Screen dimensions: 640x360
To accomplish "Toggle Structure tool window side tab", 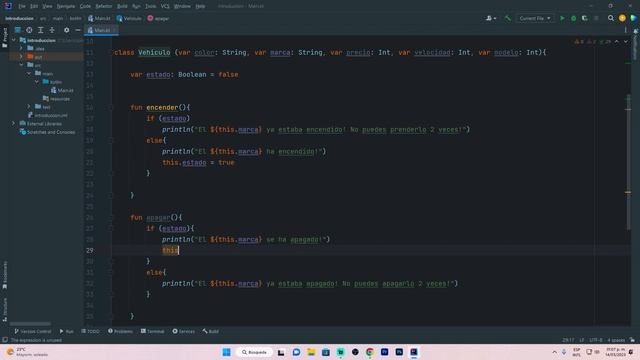I will (4, 309).
